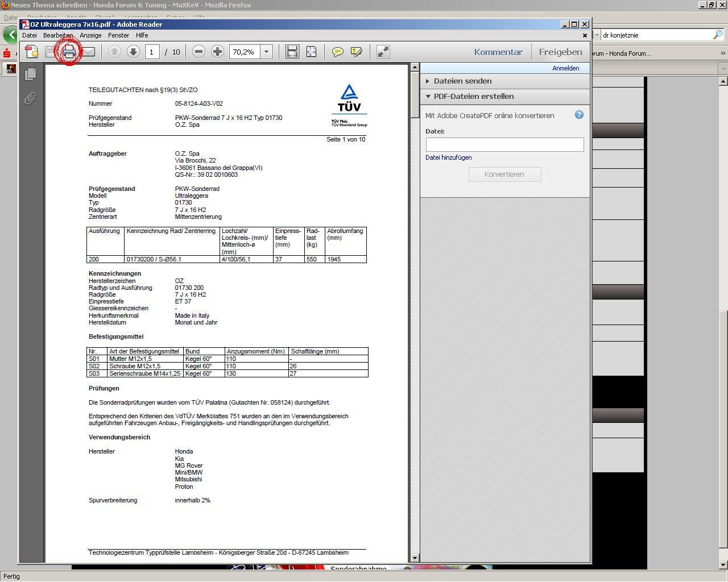Open Firefox tab list chevron
This screenshot has height=582, width=728.
[x=723, y=53]
